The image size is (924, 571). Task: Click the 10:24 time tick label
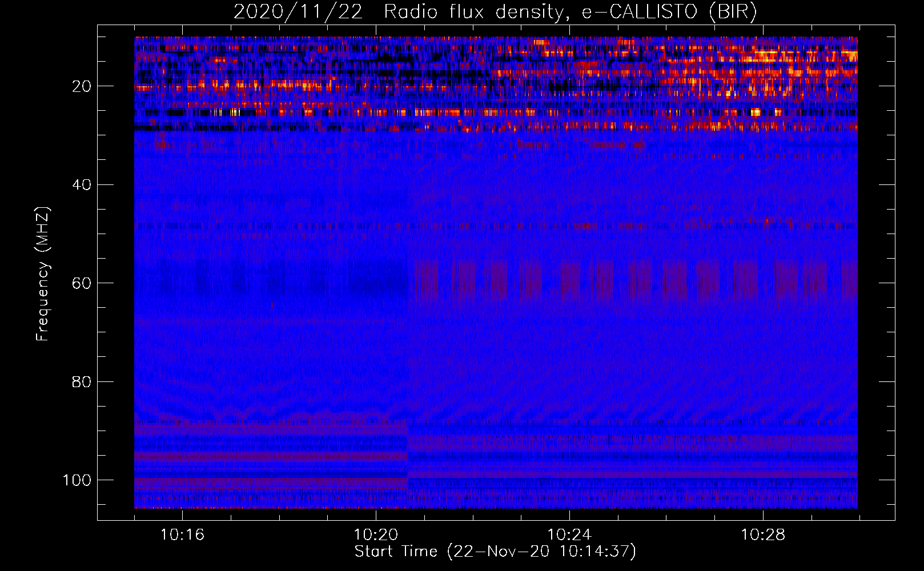point(569,535)
